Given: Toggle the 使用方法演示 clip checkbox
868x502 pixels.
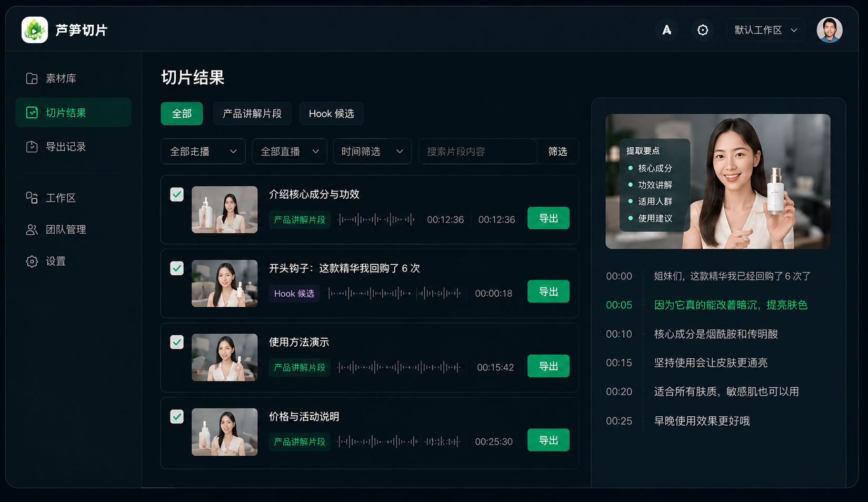Looking at the screenshot, I should [177, 342].
